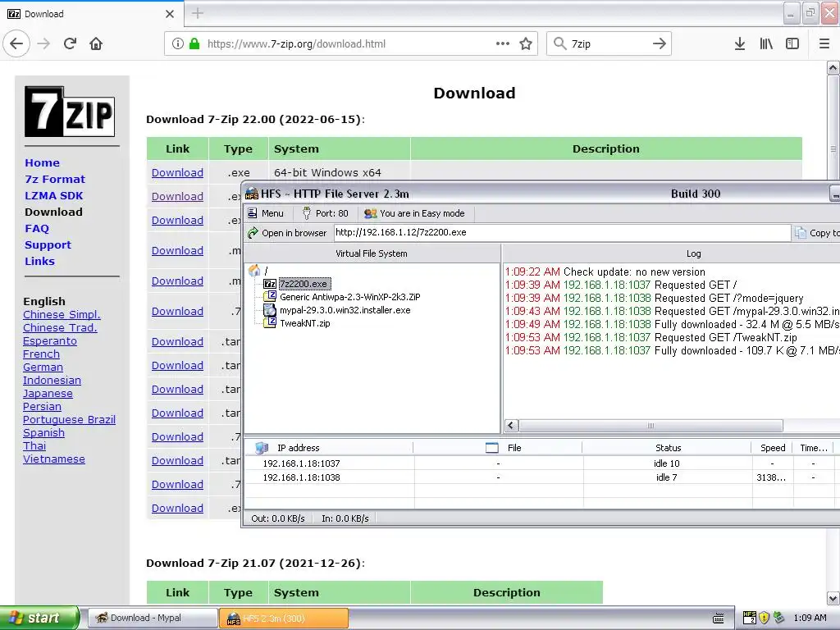Open the Home link in 7-Zip sidebar
Viewport: 840px width, 630px height.
pos(43,163)
